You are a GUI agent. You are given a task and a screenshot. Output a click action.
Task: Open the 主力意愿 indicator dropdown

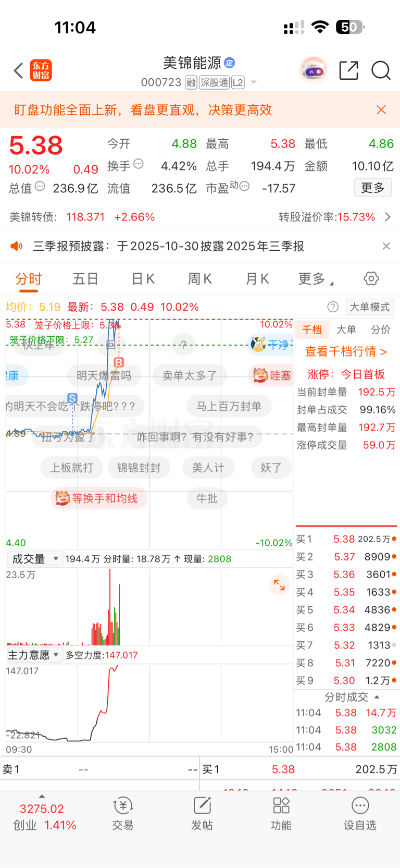[x=35, y=655]
